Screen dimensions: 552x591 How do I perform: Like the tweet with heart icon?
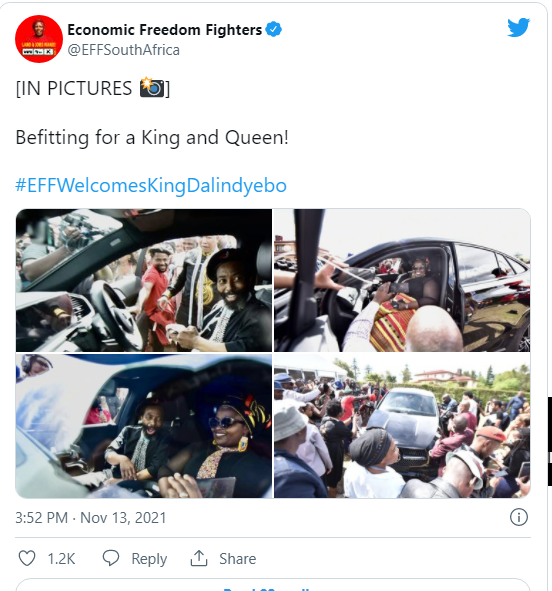click(27, 558)
